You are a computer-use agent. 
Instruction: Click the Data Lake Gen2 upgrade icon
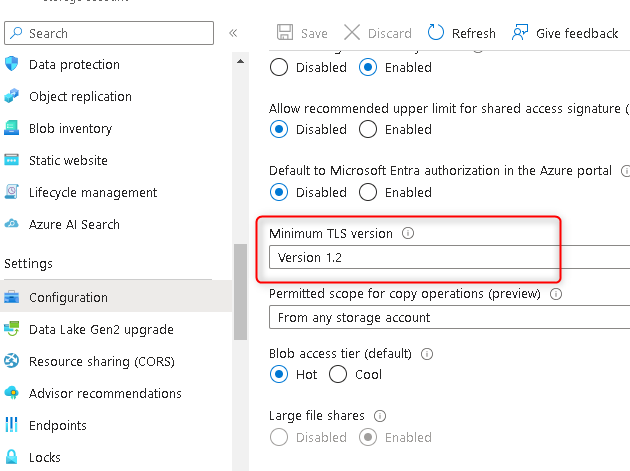(12, 330)
